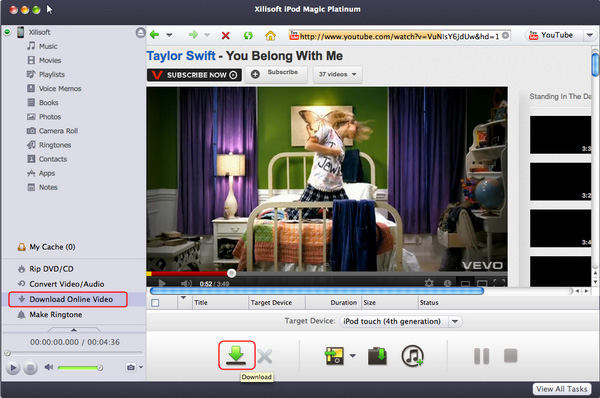
Task: Pause the download task
Action: [481, 356]
